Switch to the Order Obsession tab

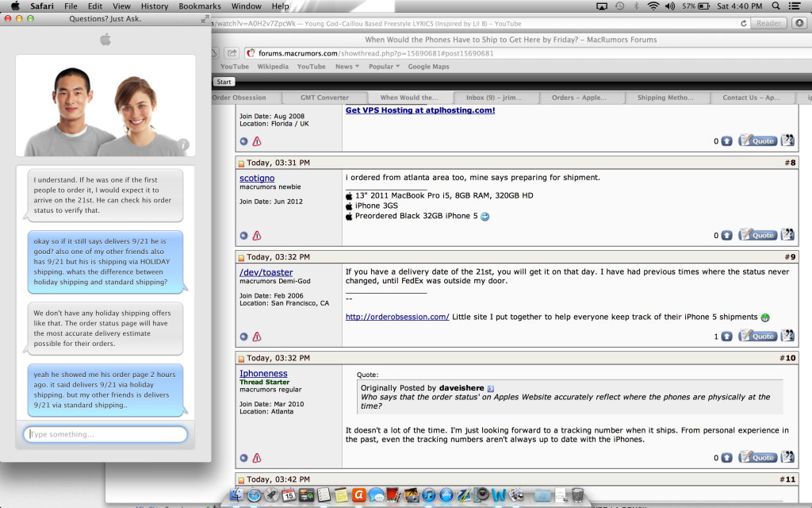[x=247, y=98]
